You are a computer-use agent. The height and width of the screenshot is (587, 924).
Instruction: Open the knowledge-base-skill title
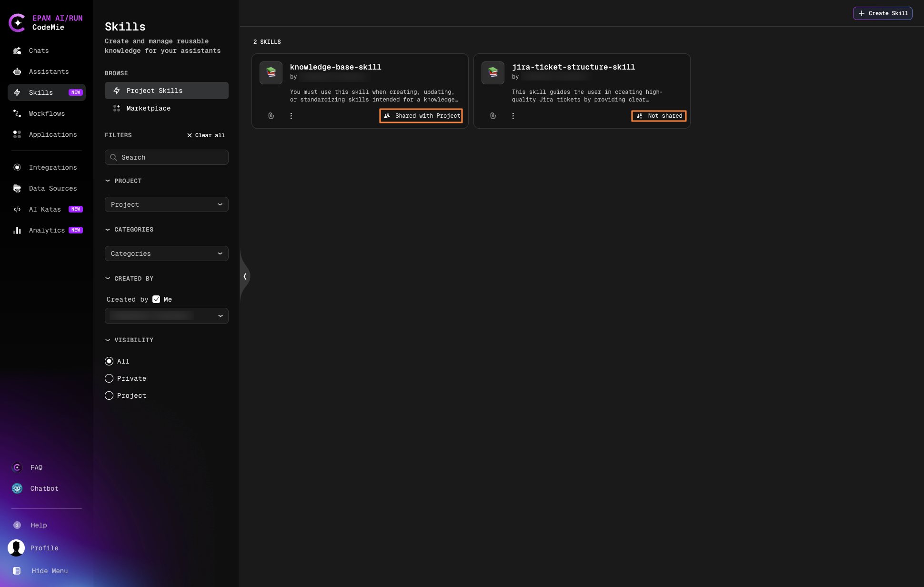click(336, 67)
